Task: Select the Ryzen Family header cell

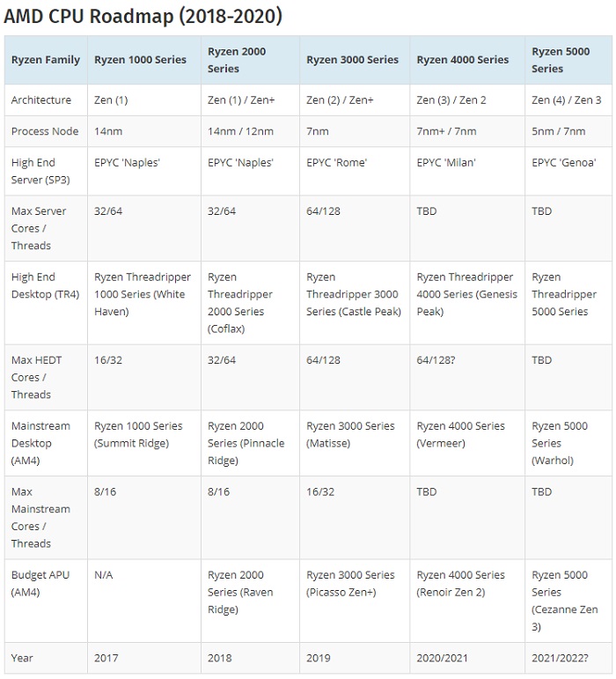Action: click(x=46, y=60)
